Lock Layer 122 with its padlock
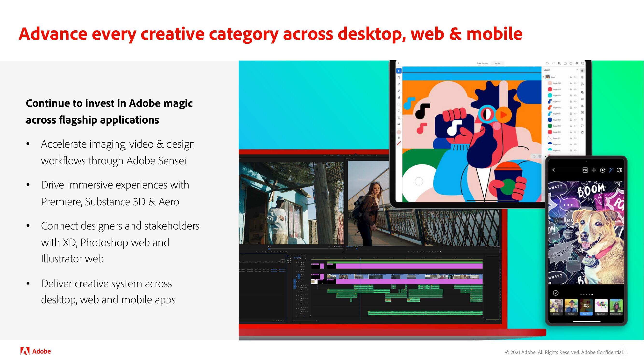The width and height of the screenshot is (644, 362). point(571,132)
